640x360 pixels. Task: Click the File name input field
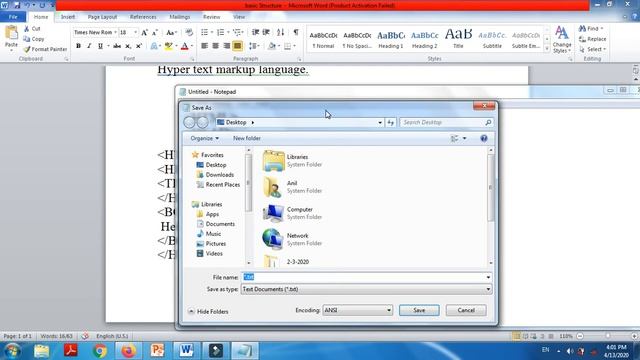click(363, 277)
